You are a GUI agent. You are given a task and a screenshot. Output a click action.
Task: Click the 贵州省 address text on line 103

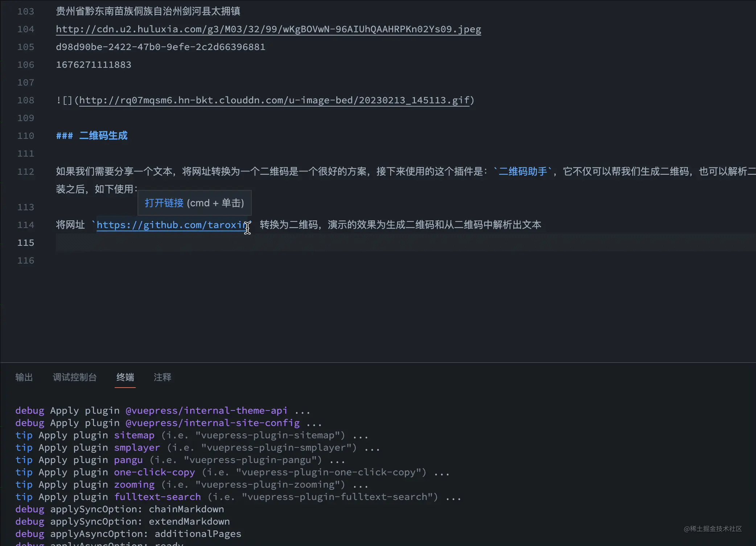(x=148, y=11)
